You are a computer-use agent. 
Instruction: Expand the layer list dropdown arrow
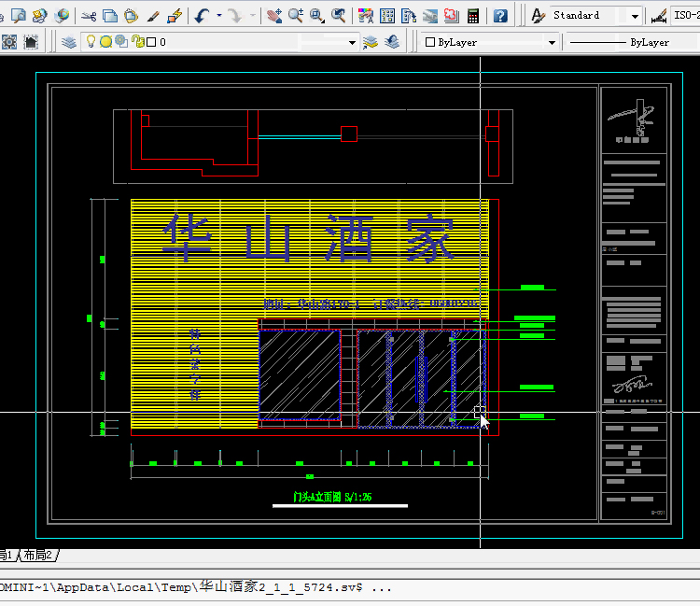tap(352, 42)
